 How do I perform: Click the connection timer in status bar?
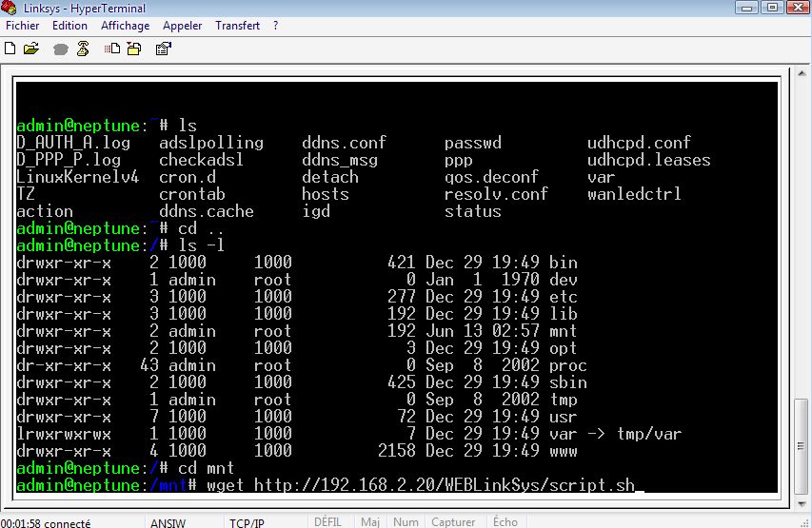click(x=46, y=523)
